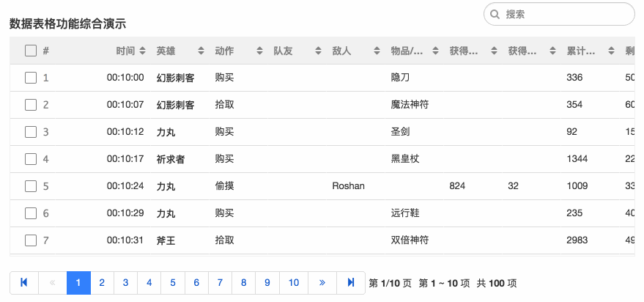Toggle sort arrows on 物品 column
The height and width of the screenshot is (302, 644).
435,51
